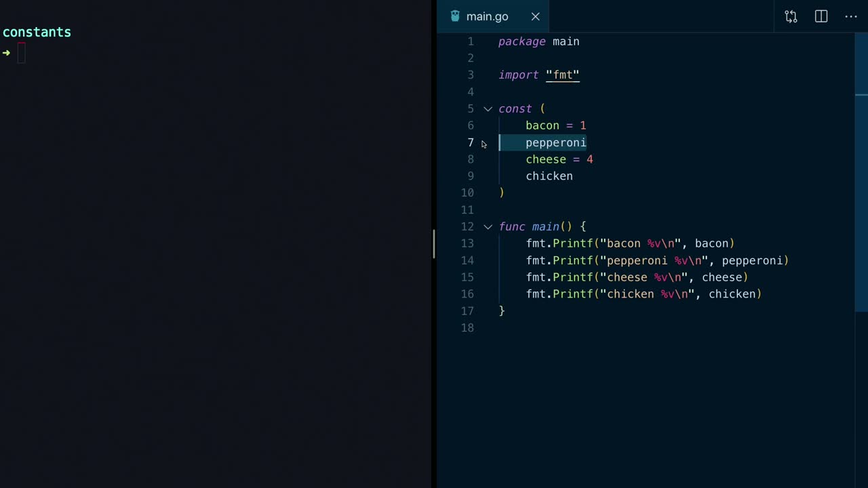
Task: Select the main.go tab
Action: [487, 16]
